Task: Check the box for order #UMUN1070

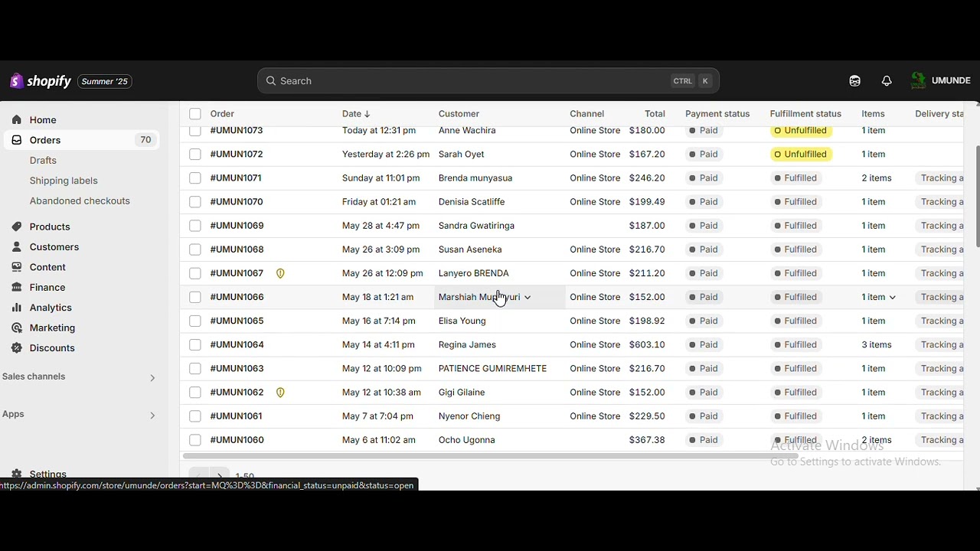Action: tap(195, 202)
